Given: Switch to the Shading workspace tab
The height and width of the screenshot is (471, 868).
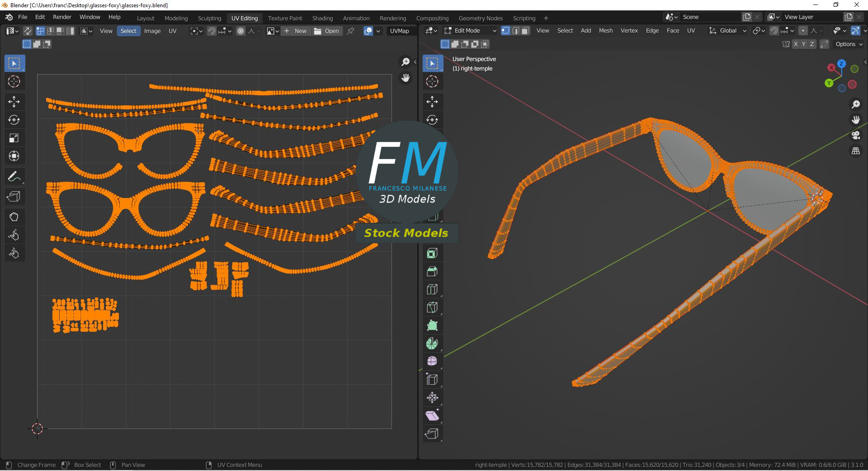Looking at the screenshot, I should point(322,18).
